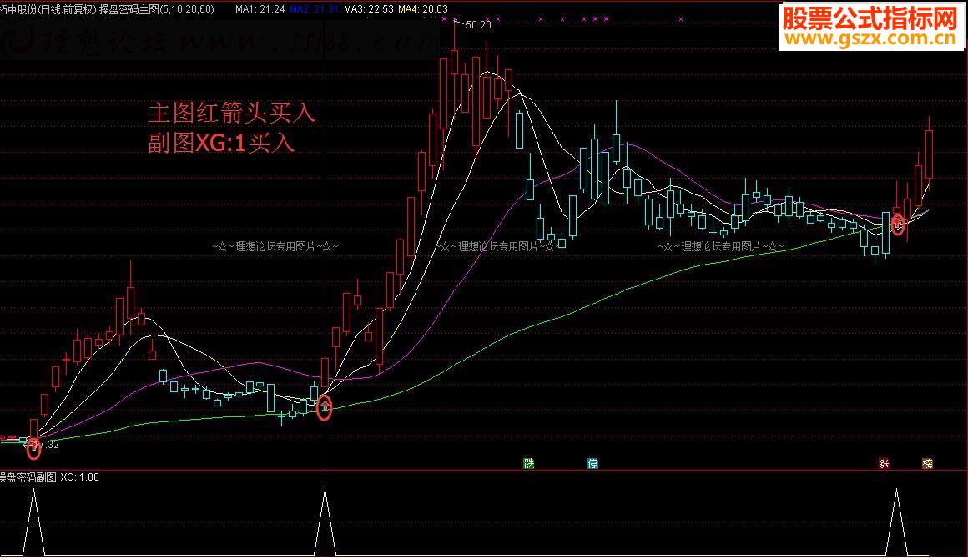Click the red 涨 info marker

coord(884,463)
